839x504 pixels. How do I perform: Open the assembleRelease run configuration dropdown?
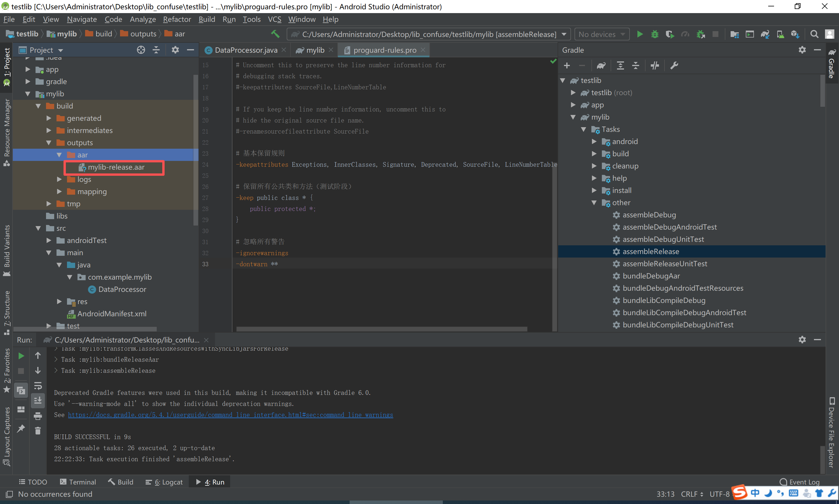click(564, 34)
